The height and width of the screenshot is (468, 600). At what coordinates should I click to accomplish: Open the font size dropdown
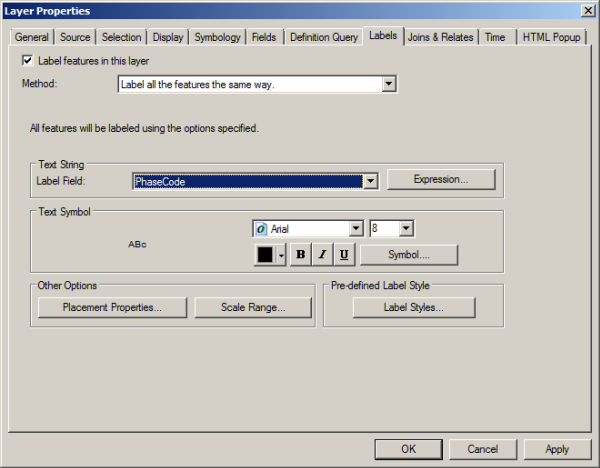406,229
